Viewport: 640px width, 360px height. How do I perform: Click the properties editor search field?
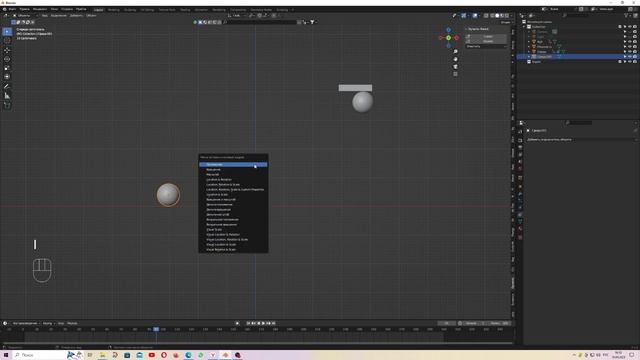(579, 122)
